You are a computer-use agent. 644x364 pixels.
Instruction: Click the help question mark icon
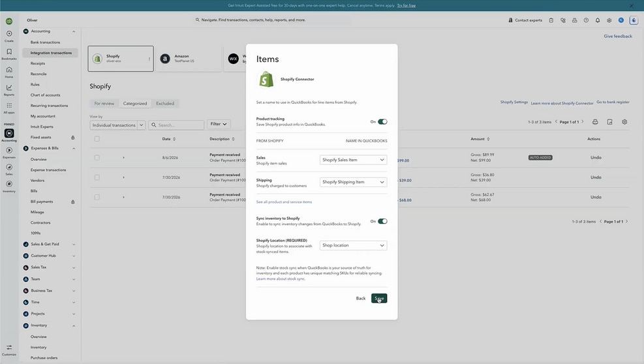(586, 20)
